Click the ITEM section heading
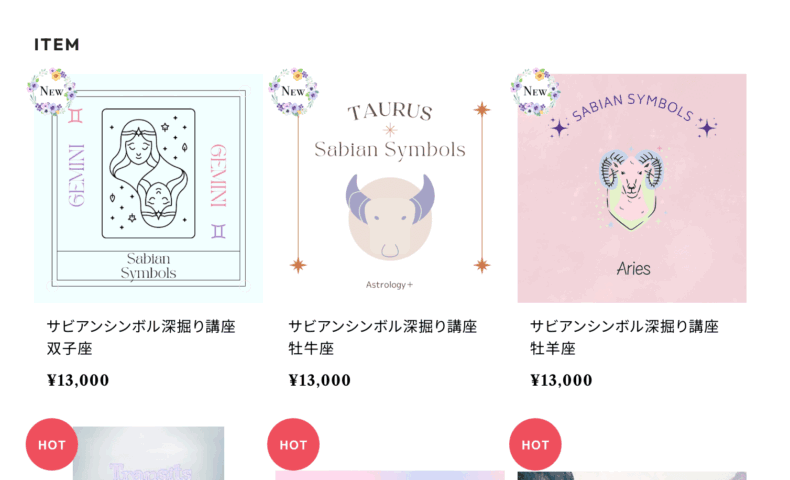The image size is (790, 480). pyautogui.click(x=57, y=45)
